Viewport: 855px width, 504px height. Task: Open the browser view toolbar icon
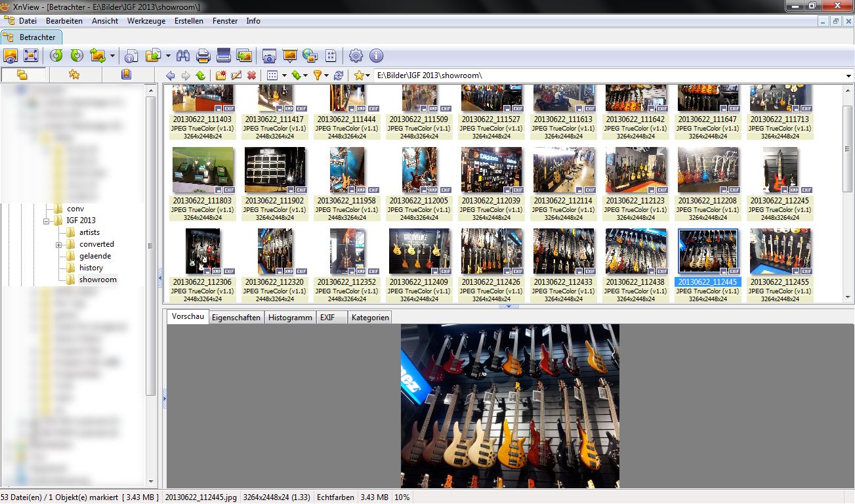[x=10, y=56]
